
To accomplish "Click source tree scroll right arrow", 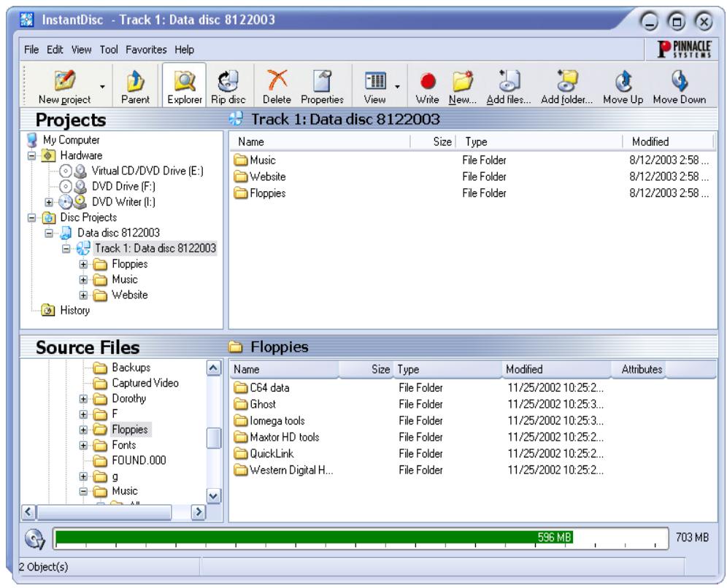I will pos(199,512).
